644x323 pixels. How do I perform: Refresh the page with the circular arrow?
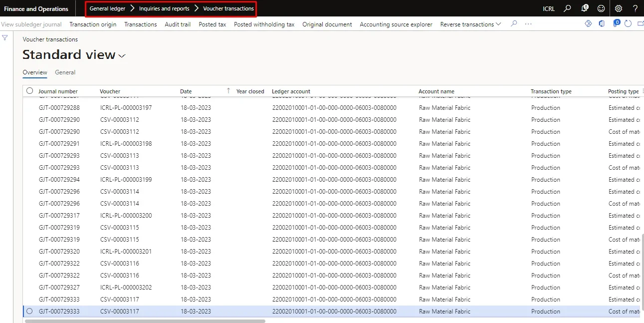628,23
